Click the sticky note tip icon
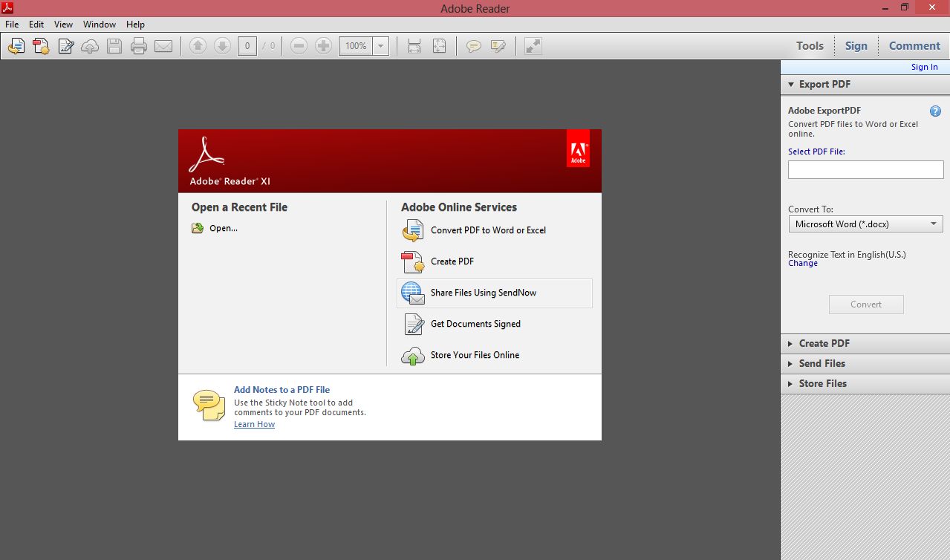This screenshot has width=950, height=560. (209, 405)
